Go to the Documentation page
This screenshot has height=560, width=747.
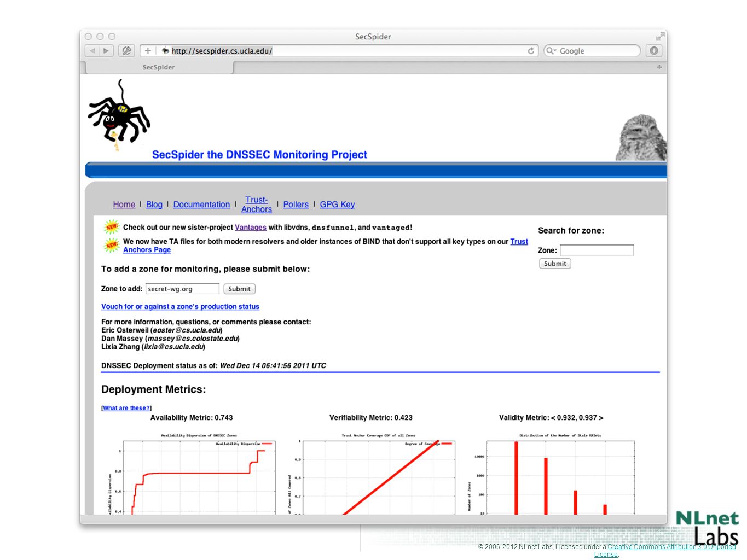click(201, 205)
